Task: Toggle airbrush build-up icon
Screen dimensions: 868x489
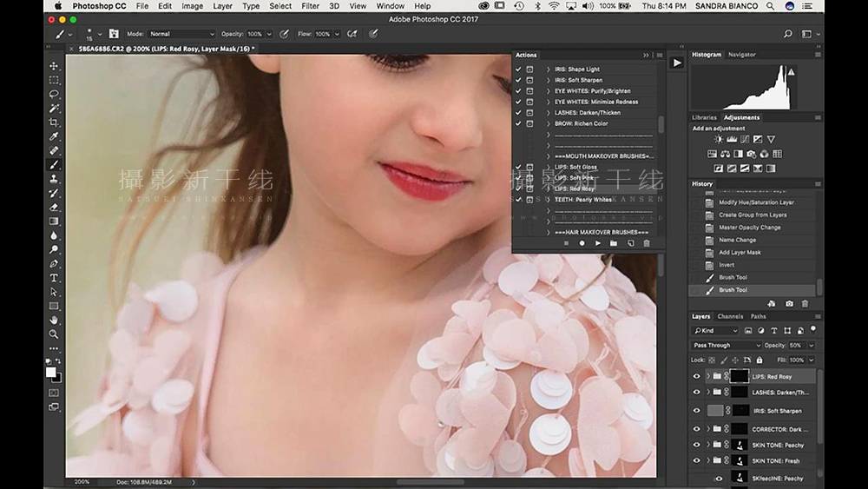Action: [x=352, y=34]
